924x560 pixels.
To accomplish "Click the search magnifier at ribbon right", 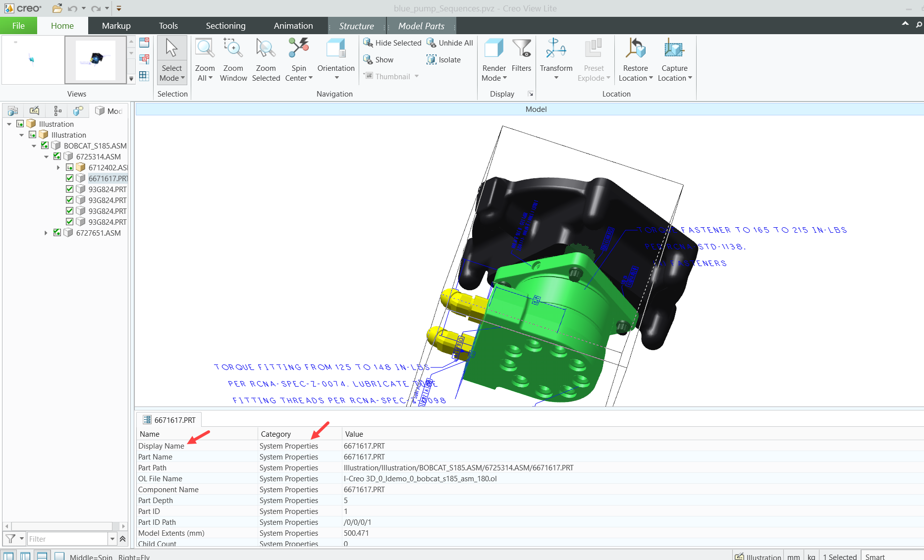I will pos(919,25).
